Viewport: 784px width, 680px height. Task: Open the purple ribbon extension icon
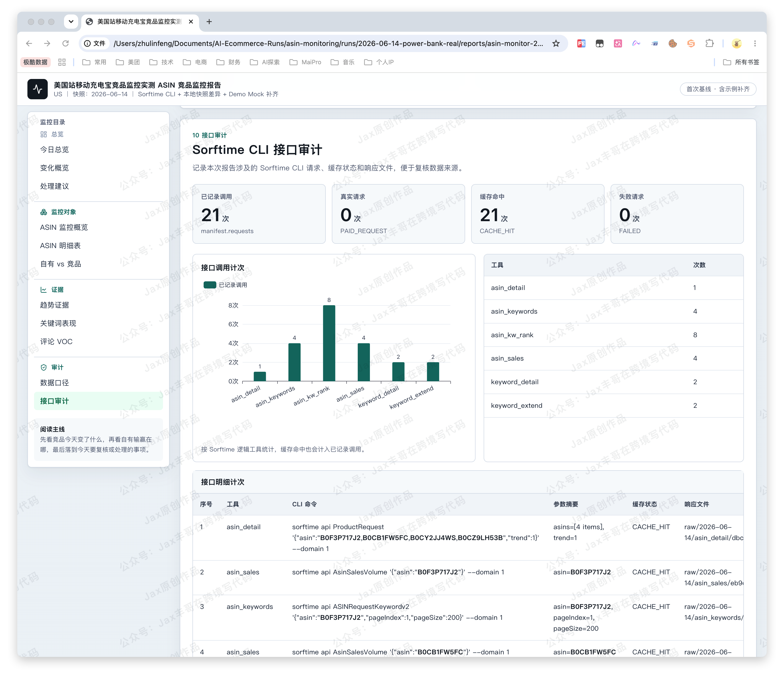tap(636, 44)
